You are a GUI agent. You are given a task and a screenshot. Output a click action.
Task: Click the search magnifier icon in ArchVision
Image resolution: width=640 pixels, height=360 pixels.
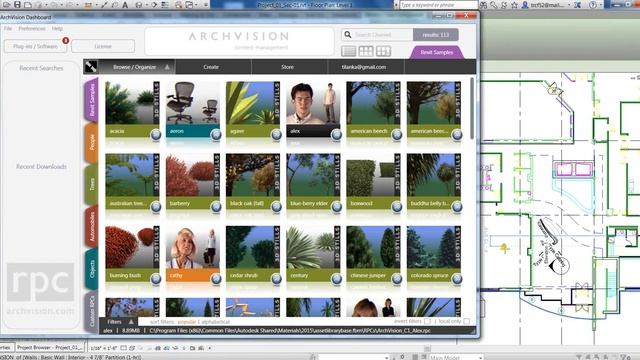348,35
